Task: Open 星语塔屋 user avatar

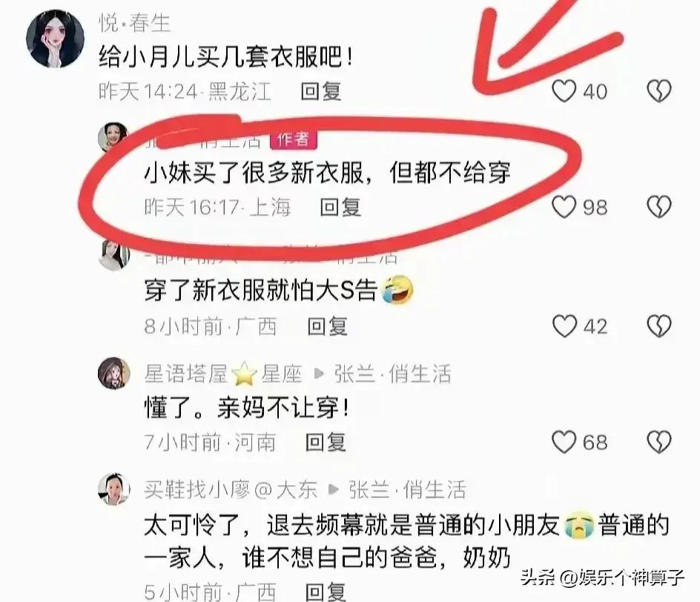Action: pos(114,374)
